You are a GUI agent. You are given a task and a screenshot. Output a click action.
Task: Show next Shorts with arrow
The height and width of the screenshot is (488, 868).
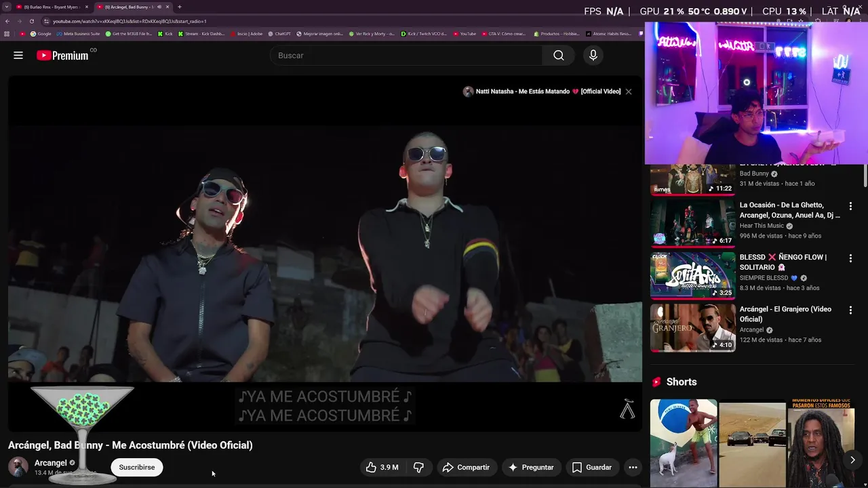(x=852, y=460)
